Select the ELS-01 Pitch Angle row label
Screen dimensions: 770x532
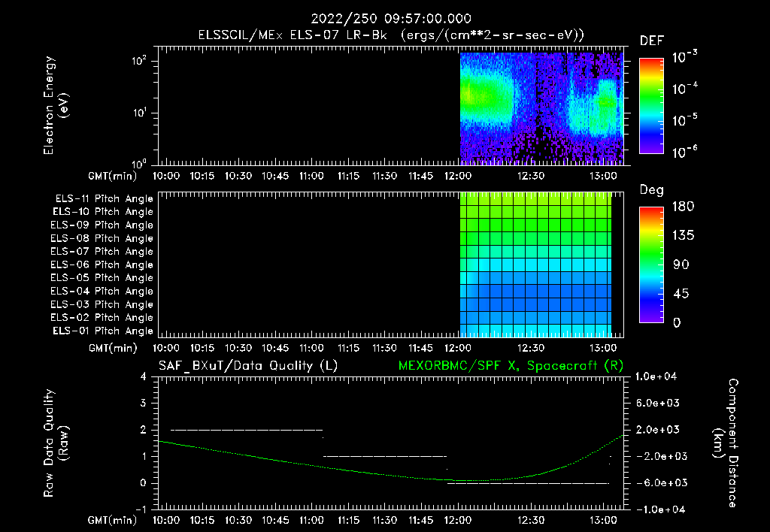tap(103, 331)
